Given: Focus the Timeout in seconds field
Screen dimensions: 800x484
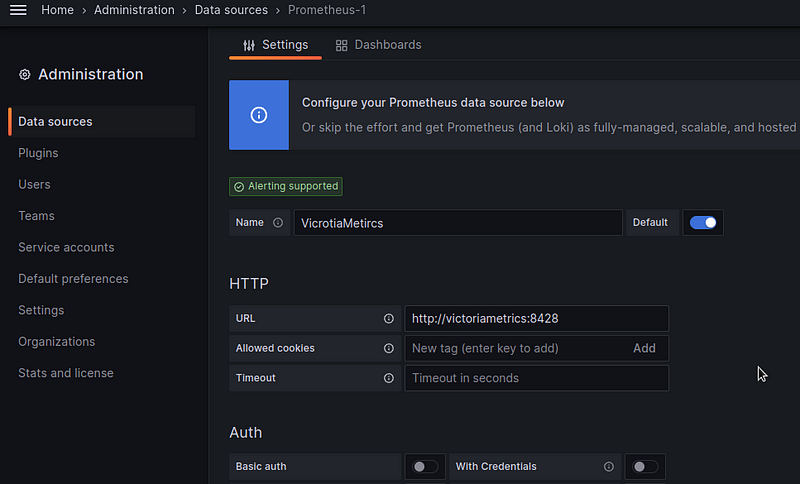Looking at the screenshot, I should point(537,378).
